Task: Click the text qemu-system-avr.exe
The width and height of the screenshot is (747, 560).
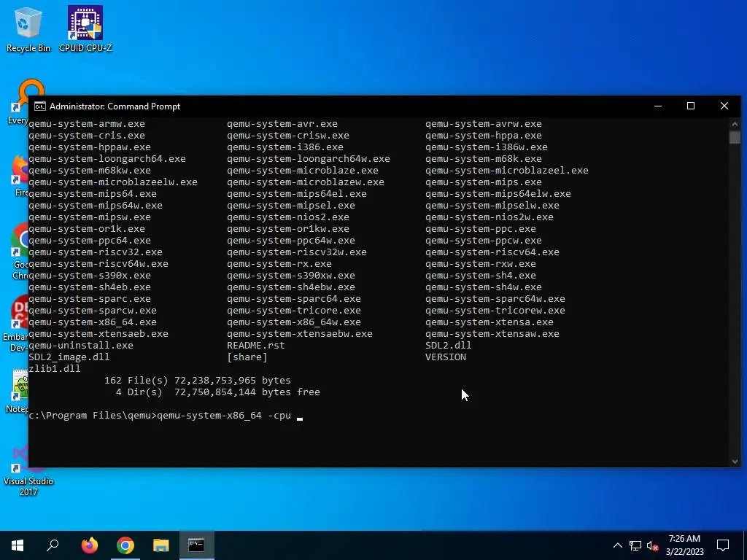Action: pyautogui.click(x=282, y=124)
